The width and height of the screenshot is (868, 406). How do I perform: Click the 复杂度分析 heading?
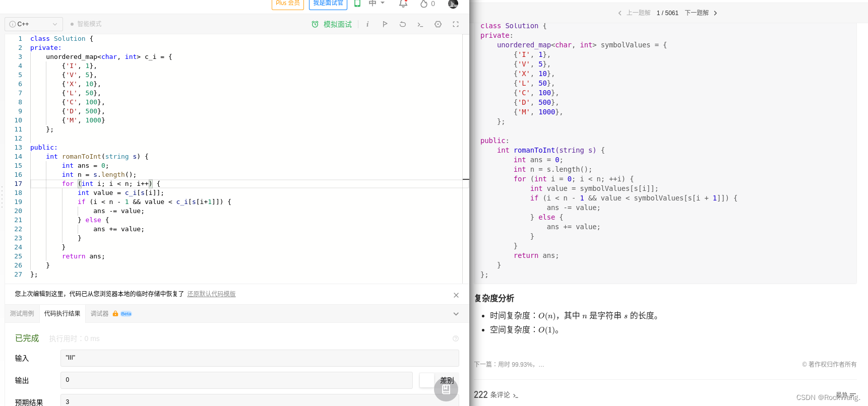pyautogui.click(x=494, y=298)
